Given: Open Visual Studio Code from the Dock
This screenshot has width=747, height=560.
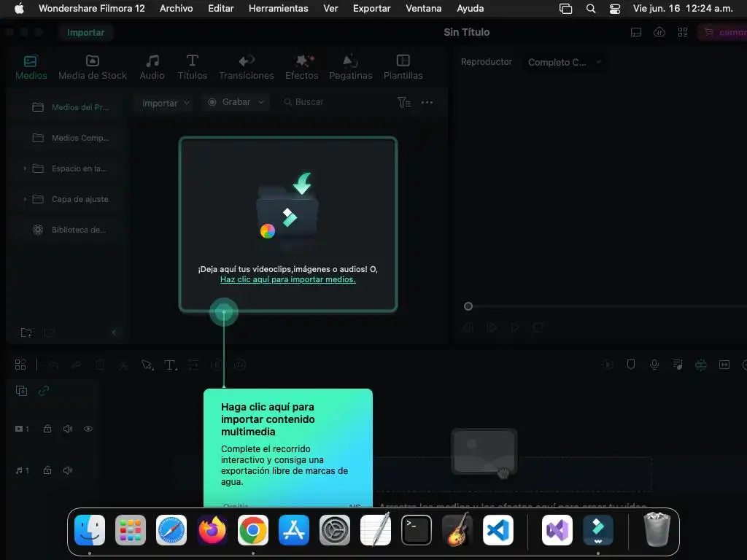Looking at the screenshot, I should (x=498, y=530).
